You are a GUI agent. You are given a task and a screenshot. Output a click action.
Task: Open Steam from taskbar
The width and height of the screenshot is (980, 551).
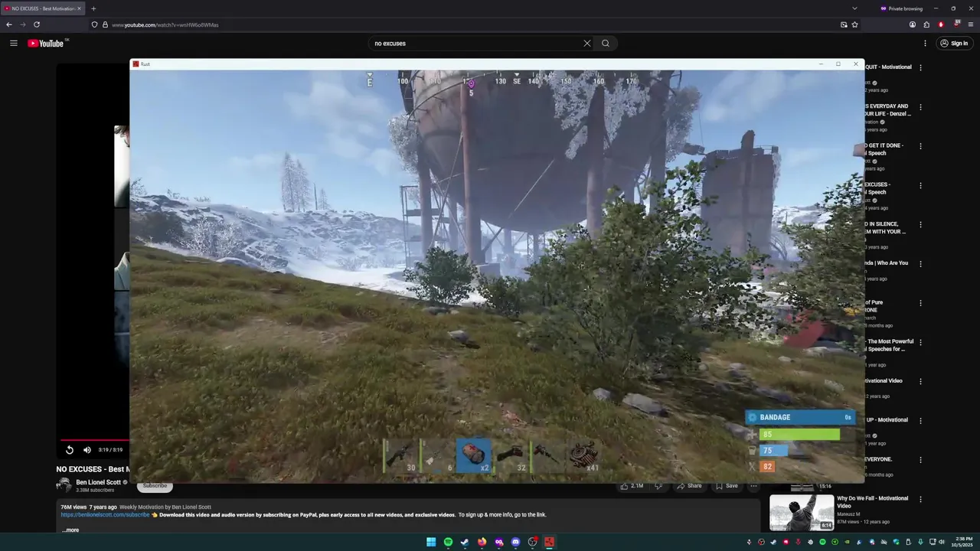tap(465, 542)
